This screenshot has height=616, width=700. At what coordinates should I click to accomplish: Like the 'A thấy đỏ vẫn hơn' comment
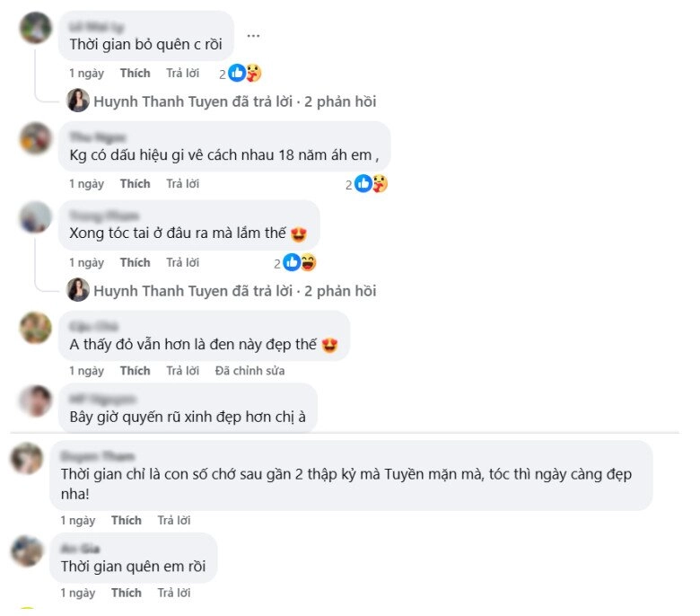click(x=135, y=371)
